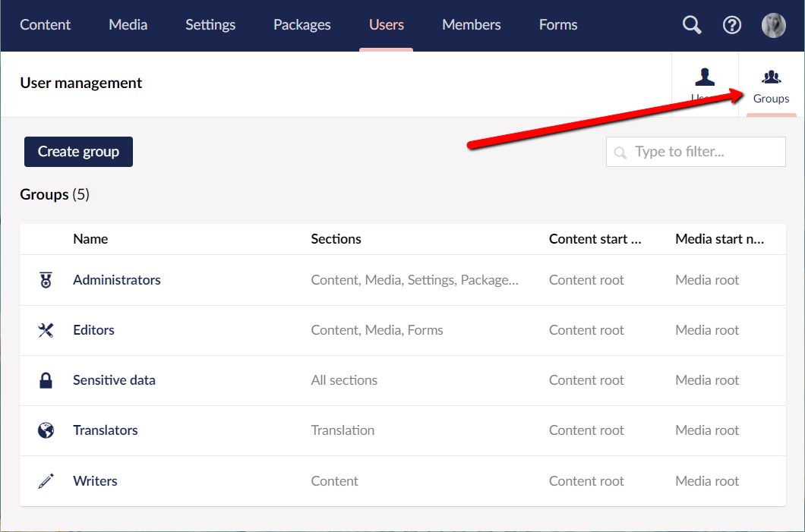Select the Users section in navigation
The width and height of the screenshot is (805, 532).
pyautogui.click(x=386, y=24)
